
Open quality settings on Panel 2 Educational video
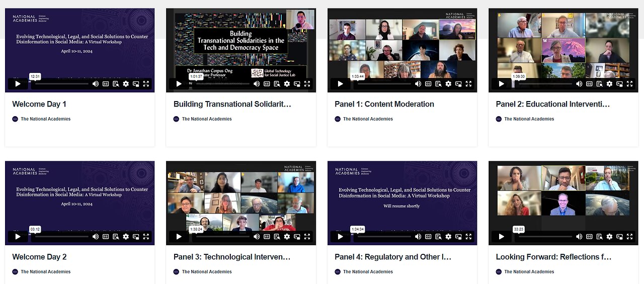(x=609, y=84)
